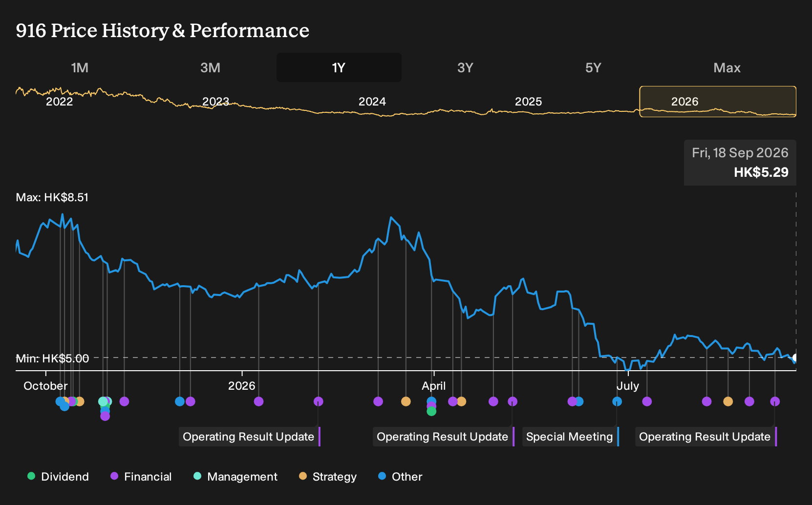
Task: Click blue marker tied to Special Meeting
Action: coord(617,401)
